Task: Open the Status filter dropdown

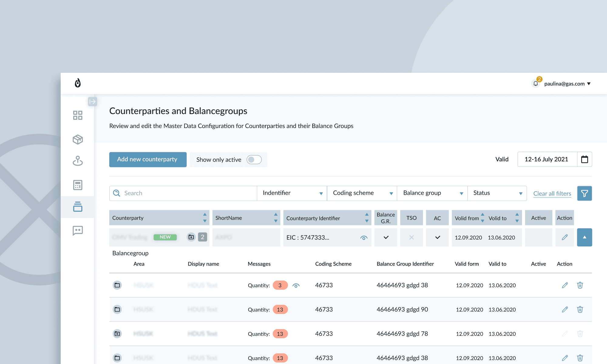Action: point(497,193)
